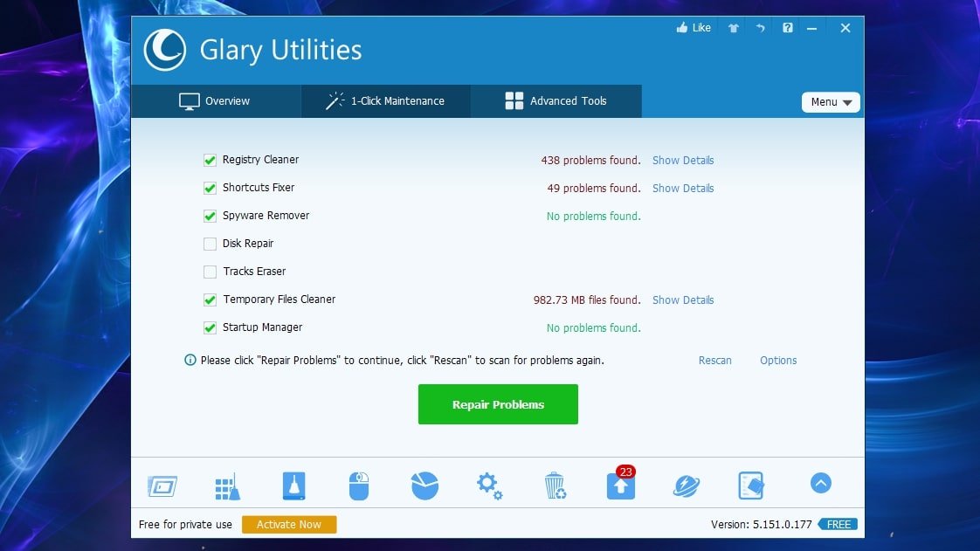Viewport: 980px width, 551px height.
Task: Click the shirt skin icon in title bar
Action: [x=734, y=27]
